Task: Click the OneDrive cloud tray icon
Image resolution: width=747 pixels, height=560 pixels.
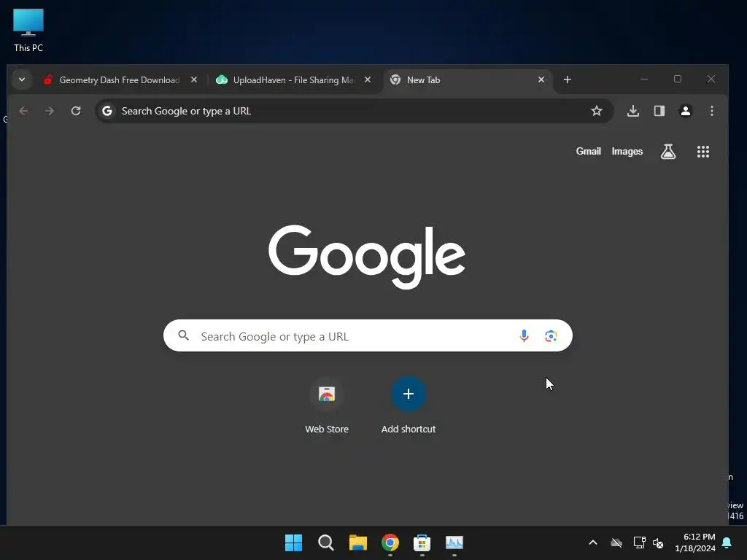Action: point(616,542)
